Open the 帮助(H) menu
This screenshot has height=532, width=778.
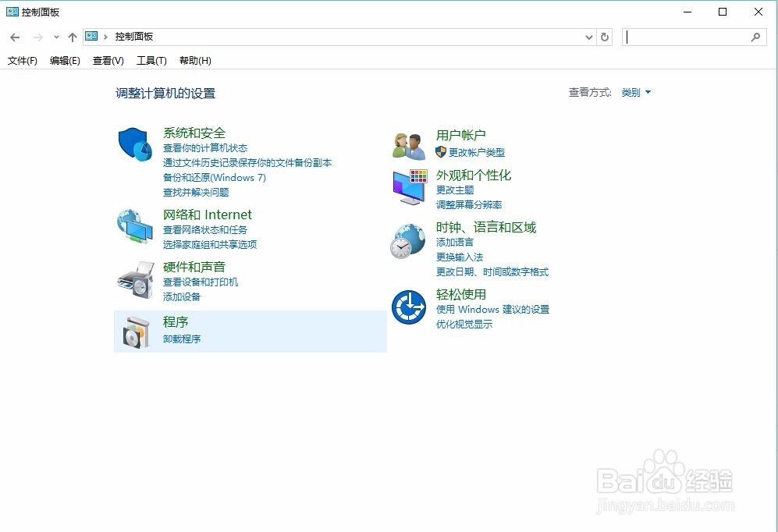[x=193, y=61]
